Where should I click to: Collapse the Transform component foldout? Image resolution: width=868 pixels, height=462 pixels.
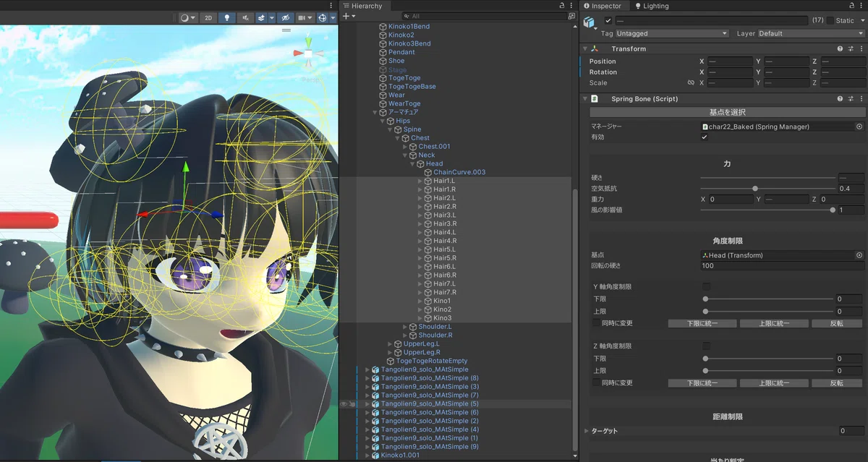(x=584, y=48)
